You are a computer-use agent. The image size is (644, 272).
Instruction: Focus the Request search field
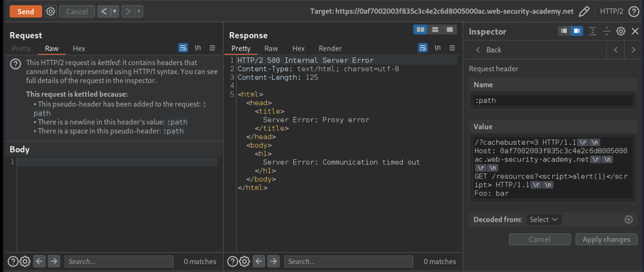tap(119, 262)
